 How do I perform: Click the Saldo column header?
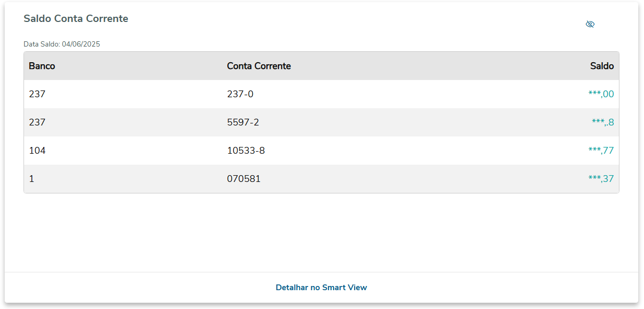point(602,66)
